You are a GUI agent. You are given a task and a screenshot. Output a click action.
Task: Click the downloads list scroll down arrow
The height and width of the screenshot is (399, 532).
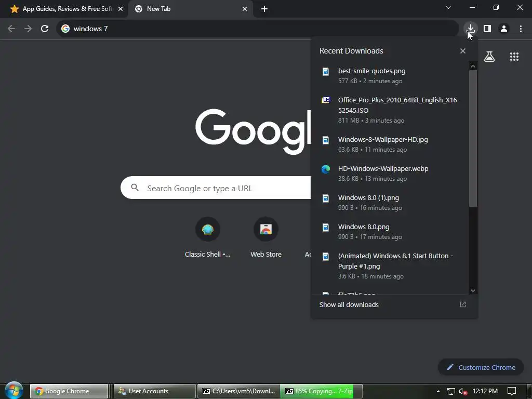473,291
